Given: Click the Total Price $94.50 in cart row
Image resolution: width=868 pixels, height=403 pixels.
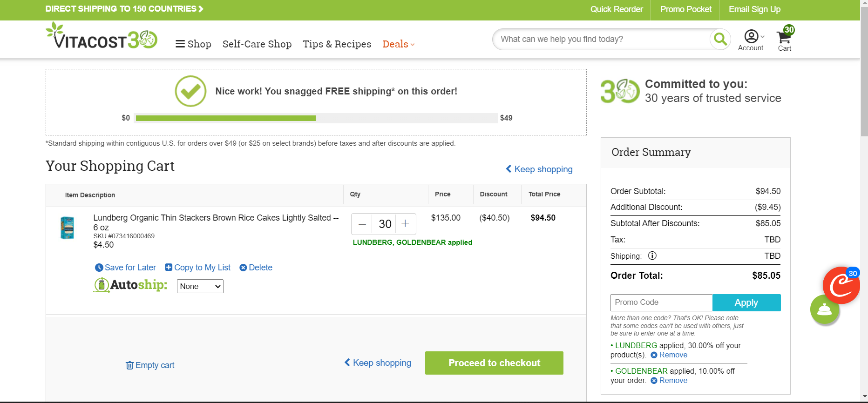Looking at the screenshot, I should point(543,218).
